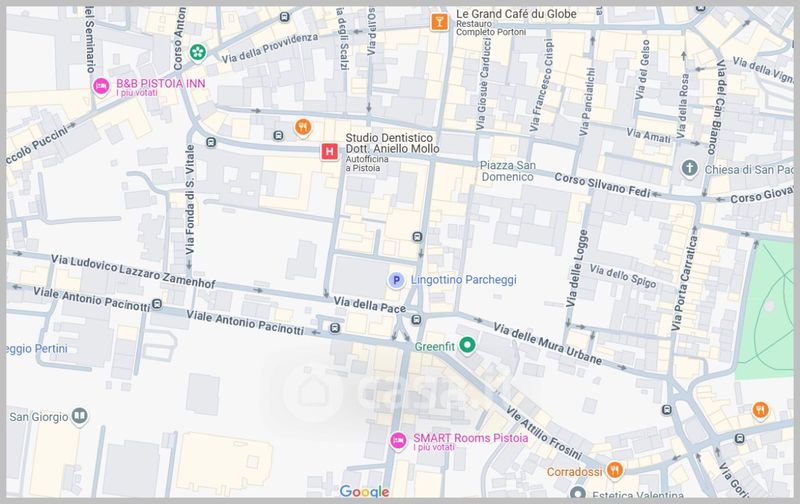Click the San Giorgio place marker
The image size is (800, 504).
(x=79, y=416)
